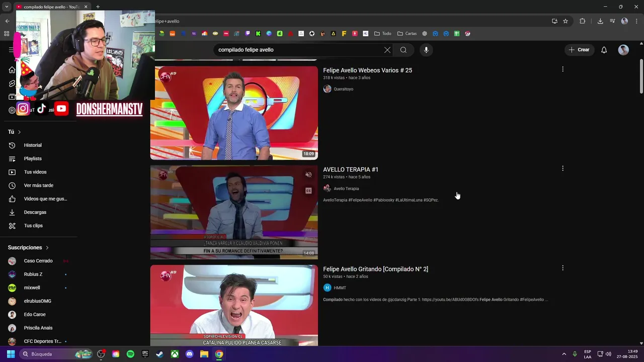The image size is (644, 362).
Task: Open Xbox app from the taskbar
Action: coord(175,354)
